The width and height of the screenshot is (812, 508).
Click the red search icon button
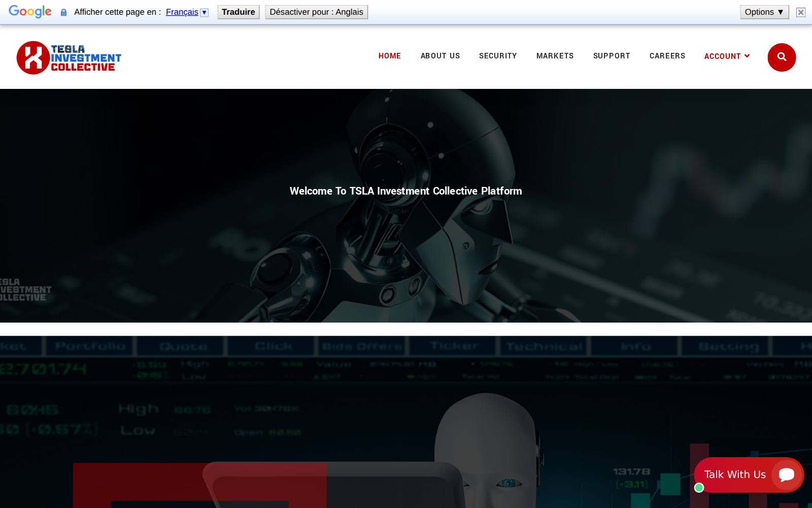click(x=782, y=57)
